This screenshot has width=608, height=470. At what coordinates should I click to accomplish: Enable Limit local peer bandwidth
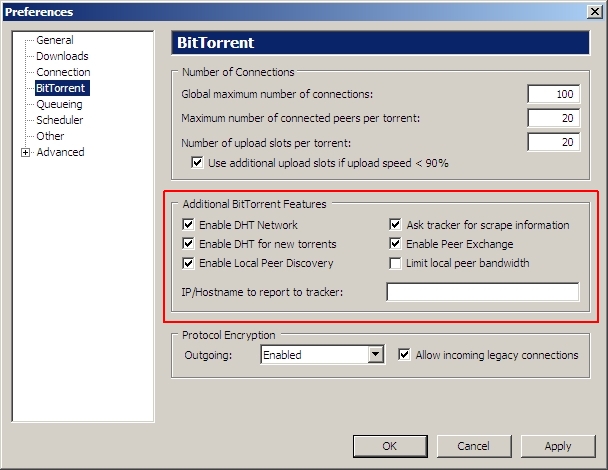point(396,263)
